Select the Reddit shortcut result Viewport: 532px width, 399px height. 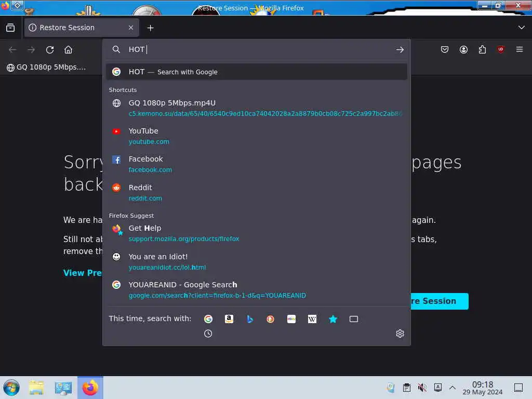point(257,192)
